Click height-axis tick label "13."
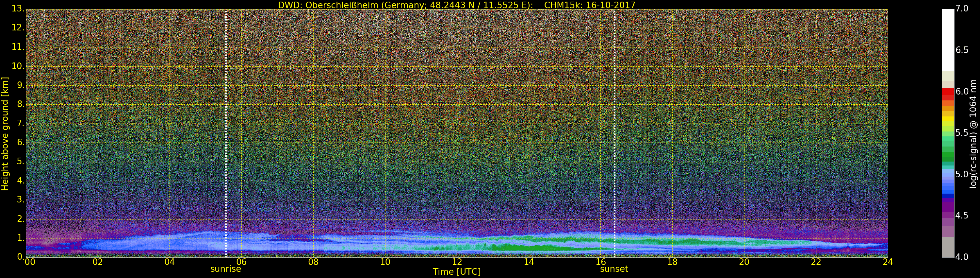The image size is (980, 278). coord(18,9)
